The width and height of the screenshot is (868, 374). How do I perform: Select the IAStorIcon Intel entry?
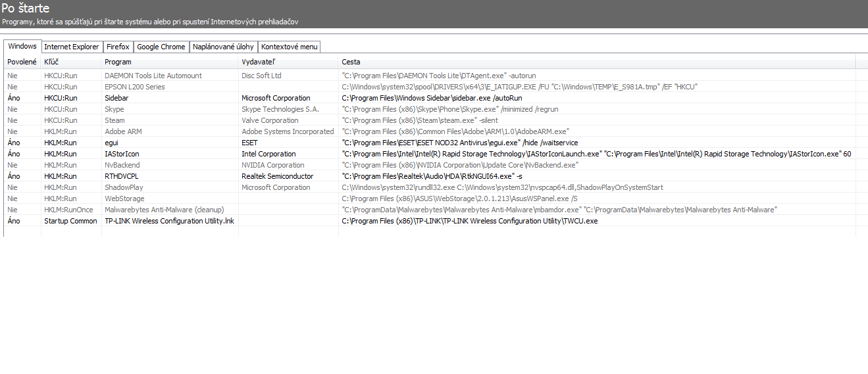[434, 154]
